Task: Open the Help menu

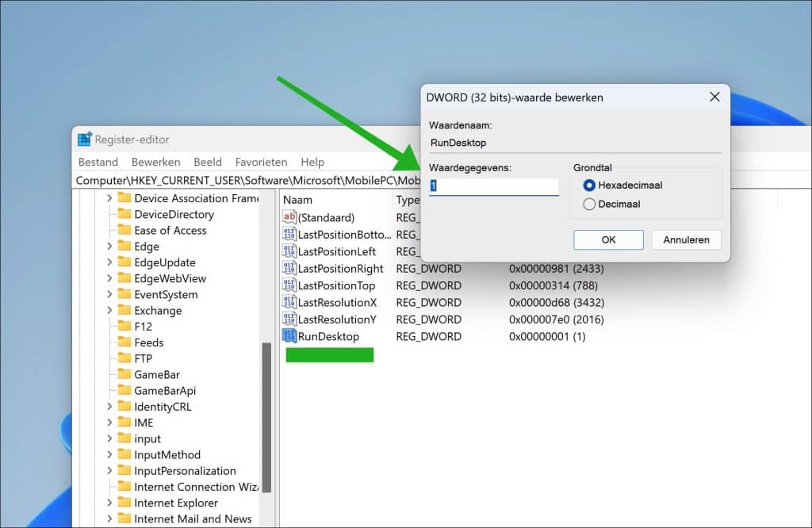Action: [x=312, y=162]
